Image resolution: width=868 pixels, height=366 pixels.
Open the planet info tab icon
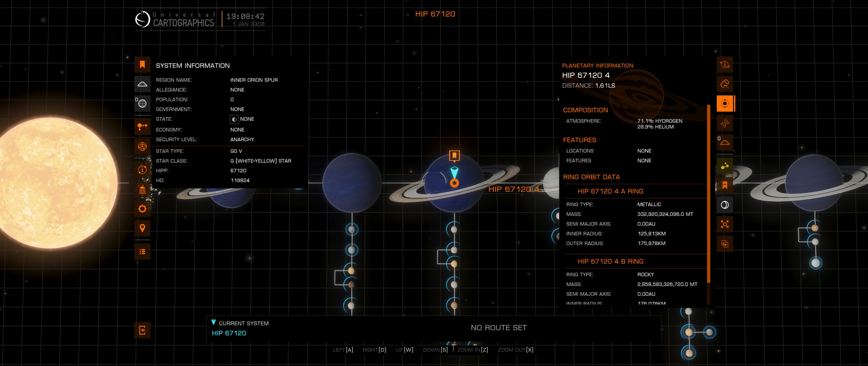(725, 64)
